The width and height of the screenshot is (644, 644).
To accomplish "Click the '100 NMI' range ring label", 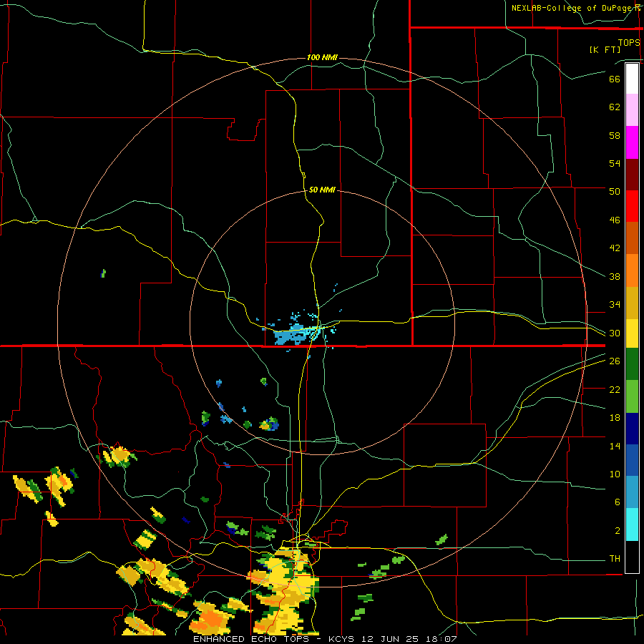I will point(322,57).
